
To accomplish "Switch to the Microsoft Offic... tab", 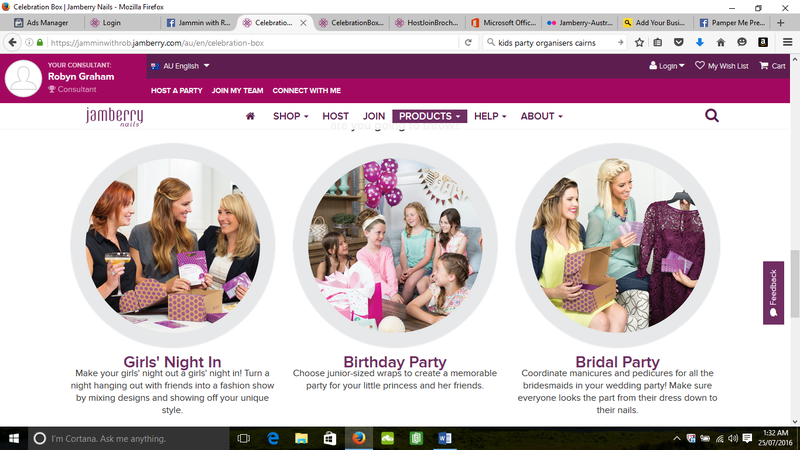I will (503, 22).
